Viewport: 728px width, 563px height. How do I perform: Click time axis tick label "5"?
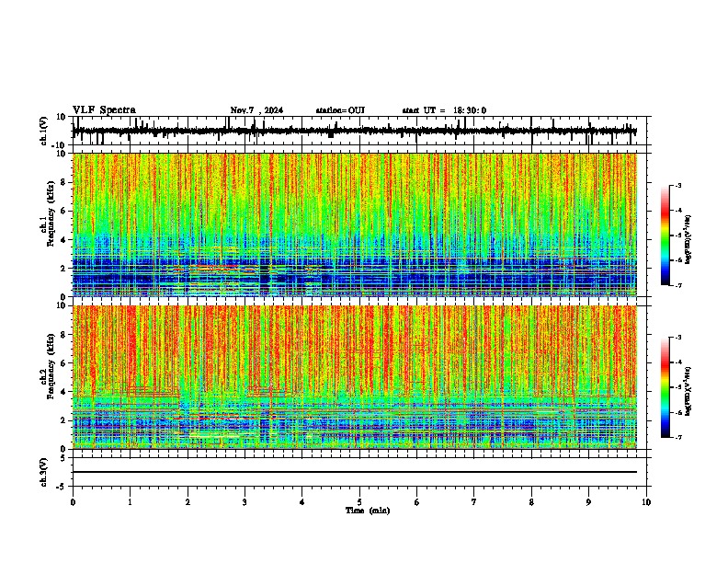(x=359, y=502)
